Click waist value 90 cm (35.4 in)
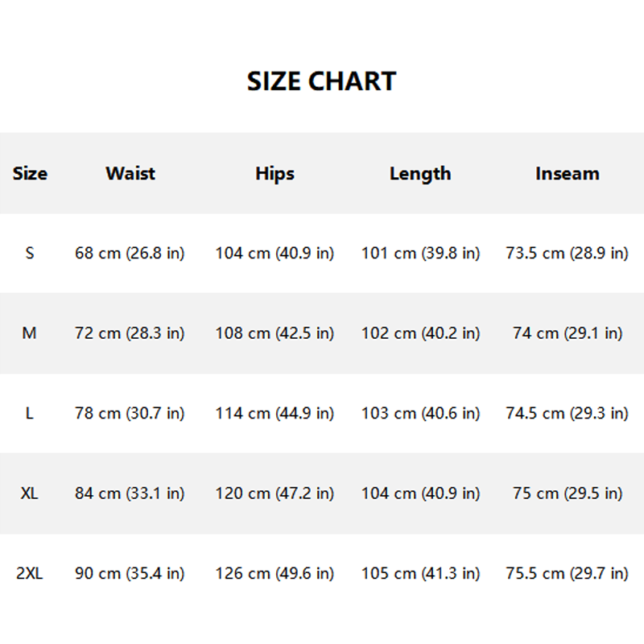 coord(130,574)
